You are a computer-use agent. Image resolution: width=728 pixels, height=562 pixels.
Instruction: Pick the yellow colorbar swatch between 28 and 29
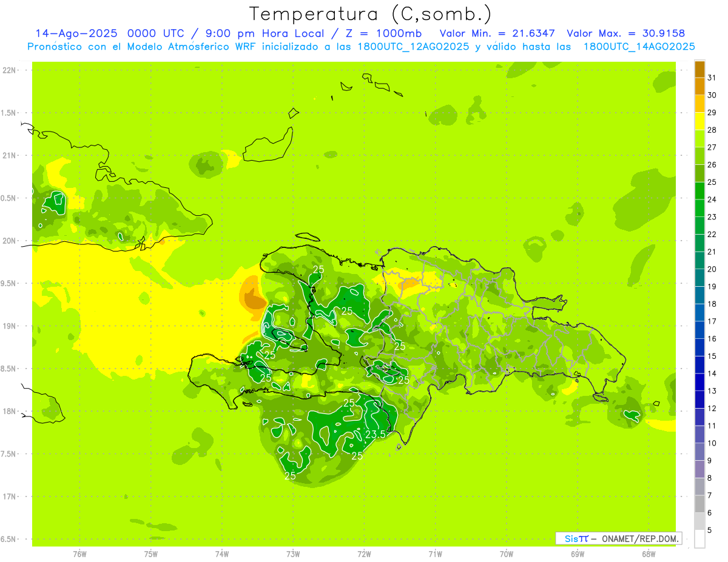click(x=699, y=121)
